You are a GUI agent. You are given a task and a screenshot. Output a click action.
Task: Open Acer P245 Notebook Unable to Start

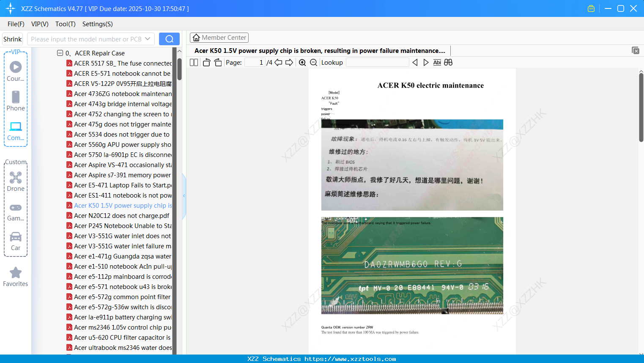tap(123, 225)
